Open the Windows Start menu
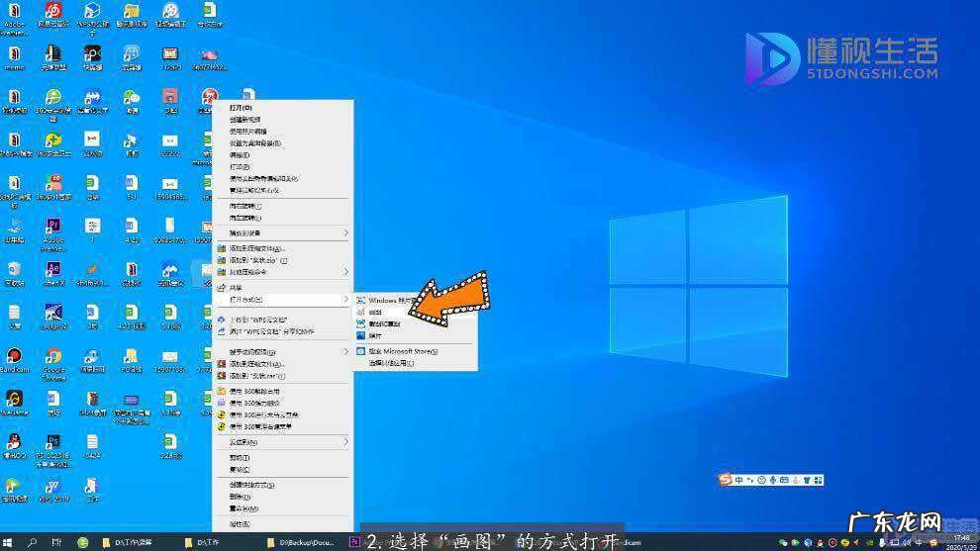The width and height of the screenshot is (980, 551). point(9,542)
